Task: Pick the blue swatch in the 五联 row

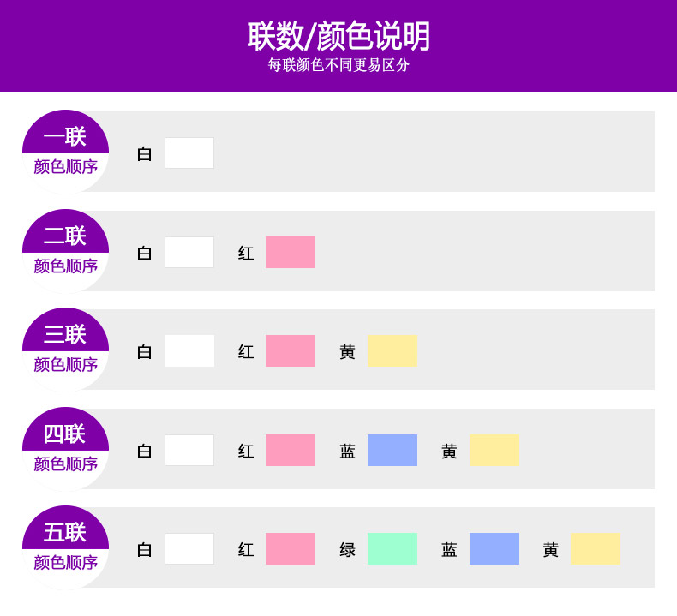Action: (x=494, y=549)
